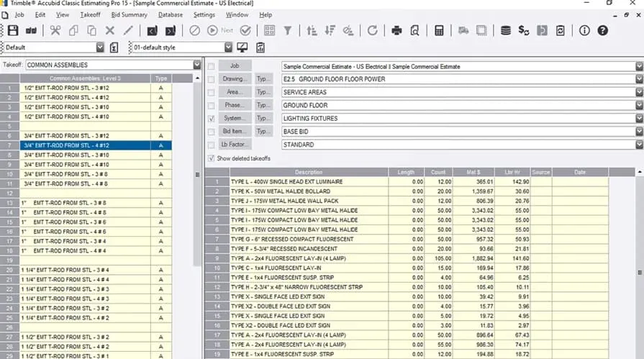Click the report chart clipboard icon
This screenshot has height=359, width=644.
pos(260,47)
